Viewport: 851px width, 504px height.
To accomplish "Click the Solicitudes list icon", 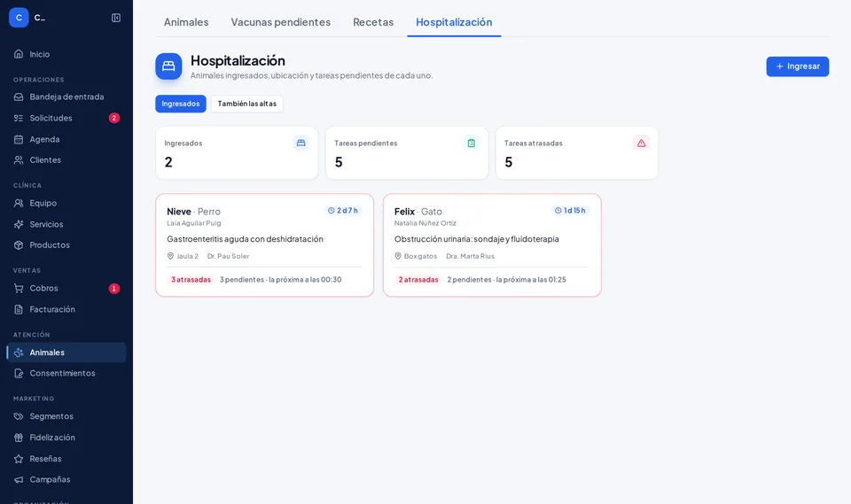I will [x=19, y=119].
